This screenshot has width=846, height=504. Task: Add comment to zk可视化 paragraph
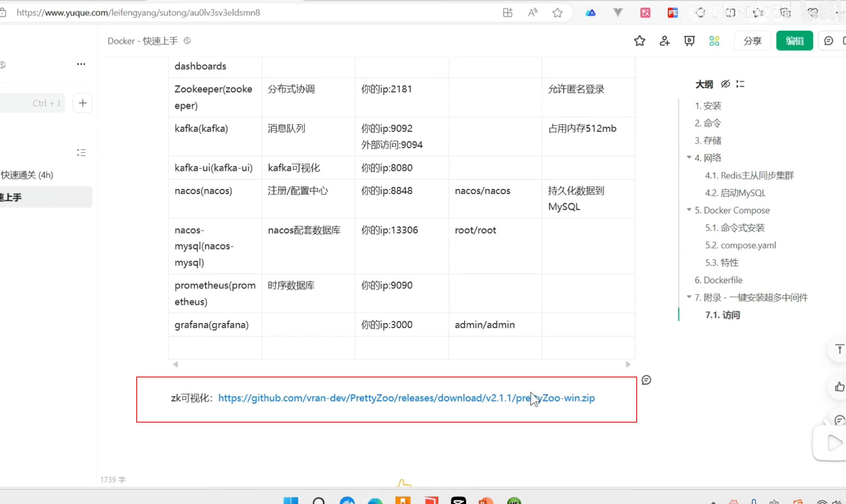coord(646,380)
